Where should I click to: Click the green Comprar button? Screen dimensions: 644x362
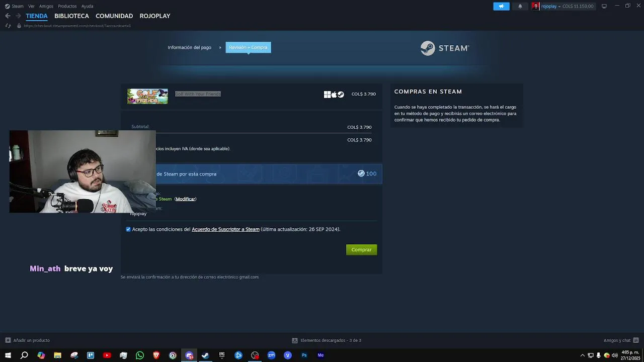pyautogui.click(x=361, y=250)
